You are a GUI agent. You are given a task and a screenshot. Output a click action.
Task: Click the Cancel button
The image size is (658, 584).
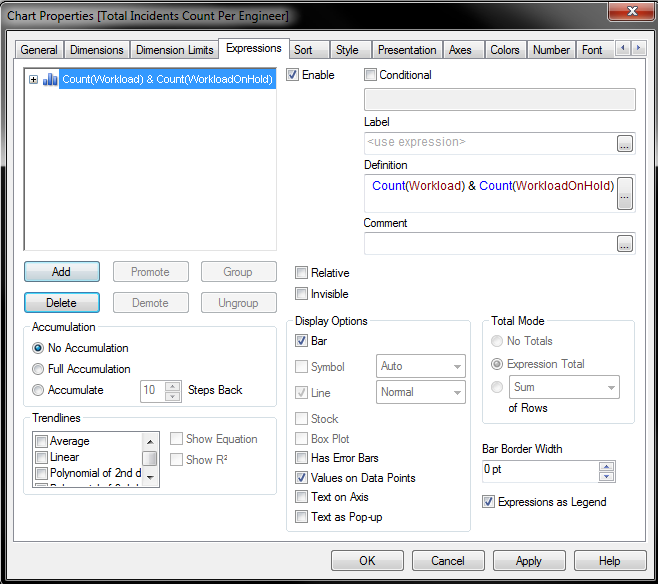tap(448, 561)
